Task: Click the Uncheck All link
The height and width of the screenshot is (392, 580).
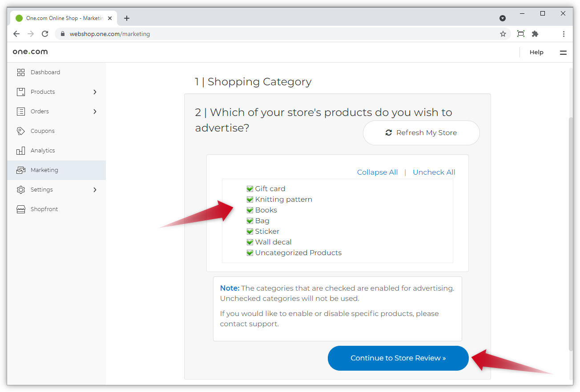Action: point(434,172)
